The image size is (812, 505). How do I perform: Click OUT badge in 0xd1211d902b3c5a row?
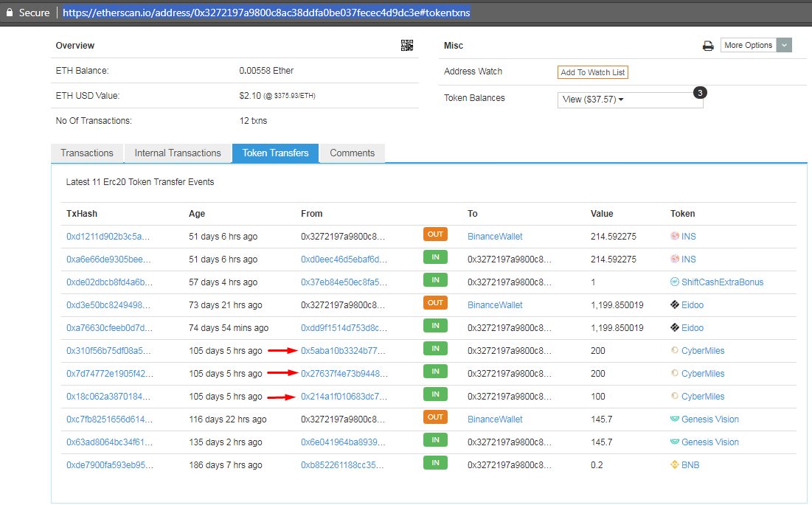point(435,234)
